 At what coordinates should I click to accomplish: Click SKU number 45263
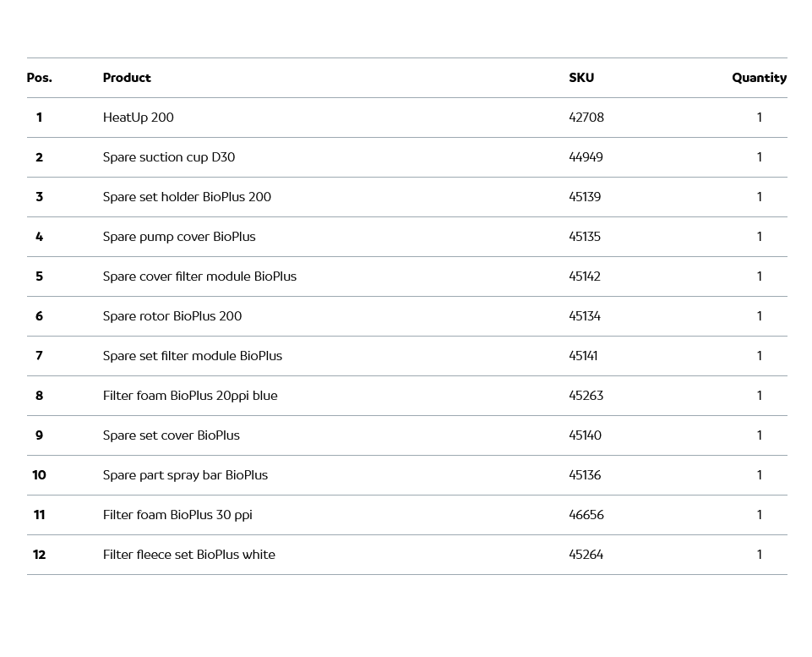(586, 396)
